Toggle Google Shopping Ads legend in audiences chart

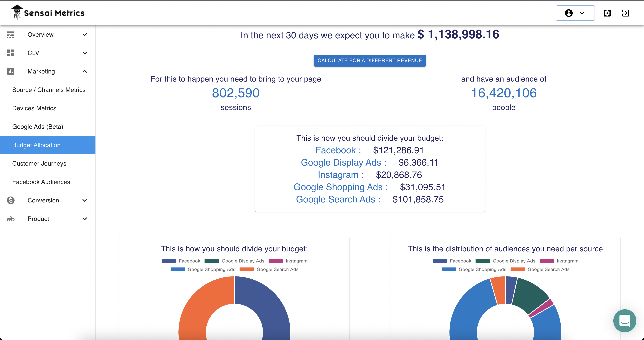[x=474, y=269]
